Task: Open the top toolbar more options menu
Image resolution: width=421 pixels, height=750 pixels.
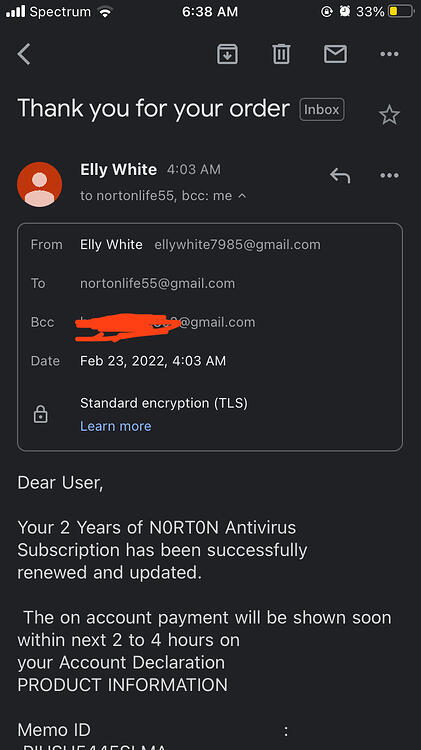Action: coord(389,54)
